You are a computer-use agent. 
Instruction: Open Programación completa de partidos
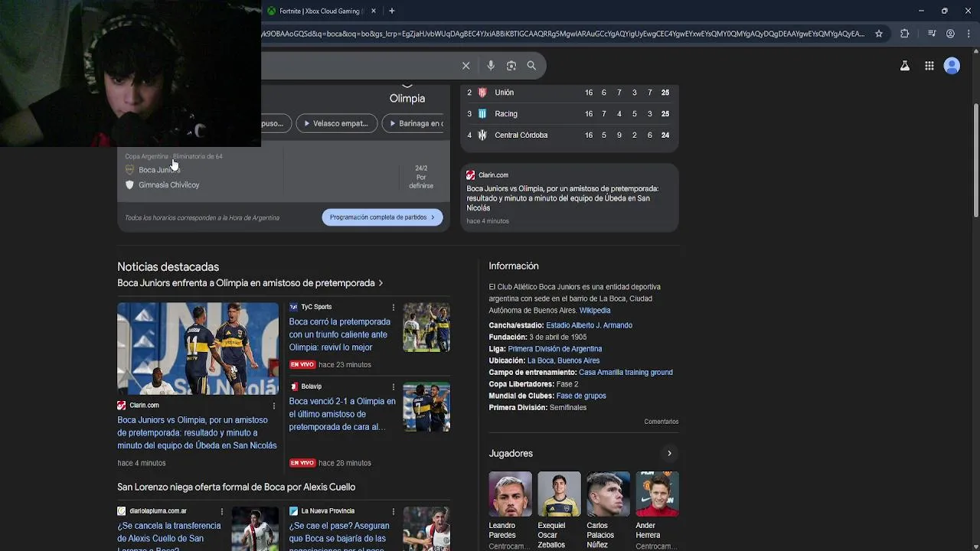click(382, 217)
